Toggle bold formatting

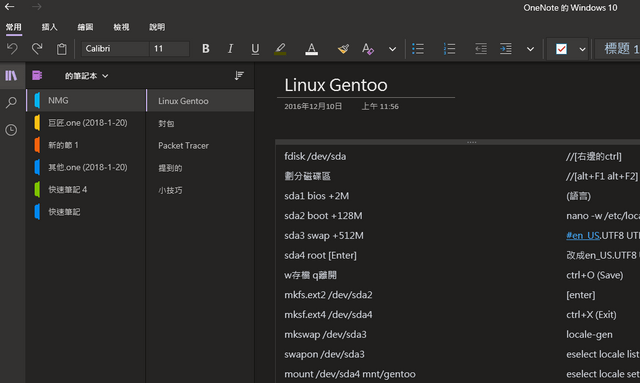[206, 49]
